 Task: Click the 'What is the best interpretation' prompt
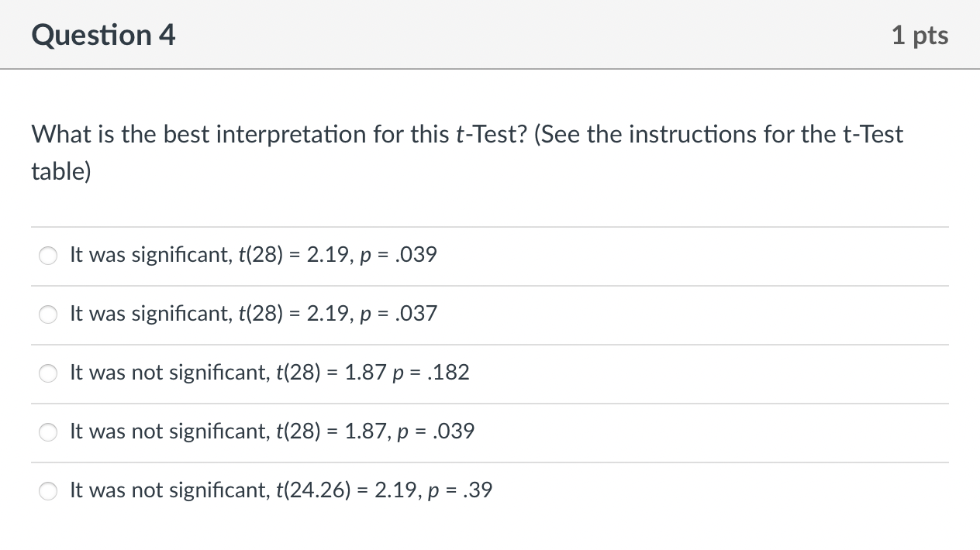pyautogui.click(x=237, y=135)
